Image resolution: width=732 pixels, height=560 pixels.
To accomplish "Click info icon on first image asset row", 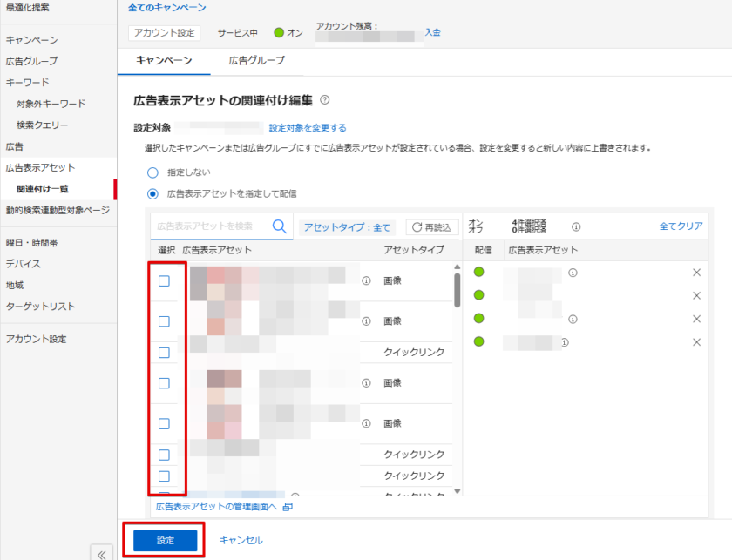I will 366,281.
